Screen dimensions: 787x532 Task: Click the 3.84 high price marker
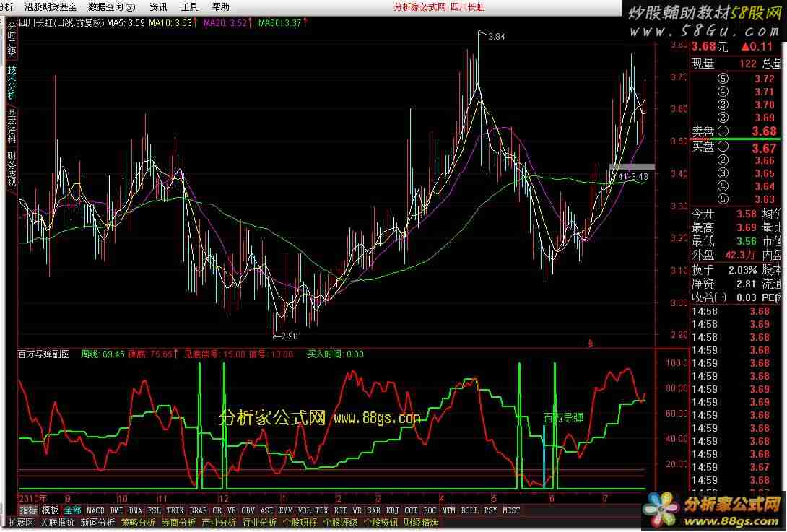pos(497,36)
